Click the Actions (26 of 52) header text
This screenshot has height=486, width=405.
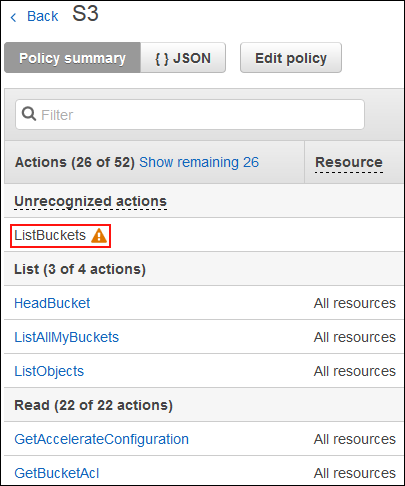tap(75, 162)
